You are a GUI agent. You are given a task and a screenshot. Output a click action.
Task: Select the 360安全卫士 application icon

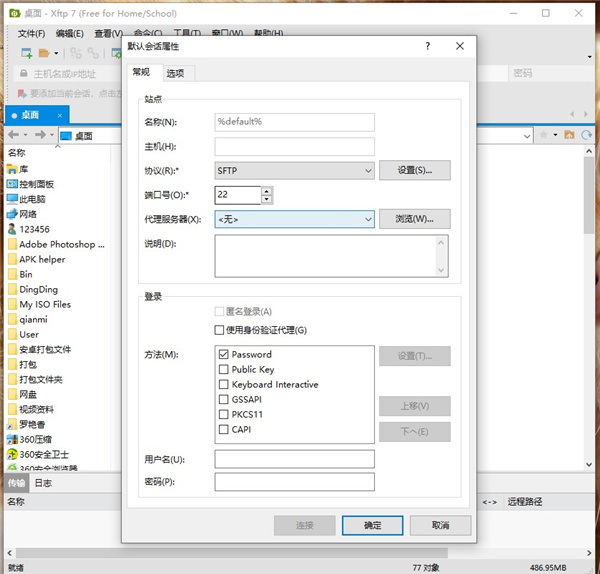point(12,454)
